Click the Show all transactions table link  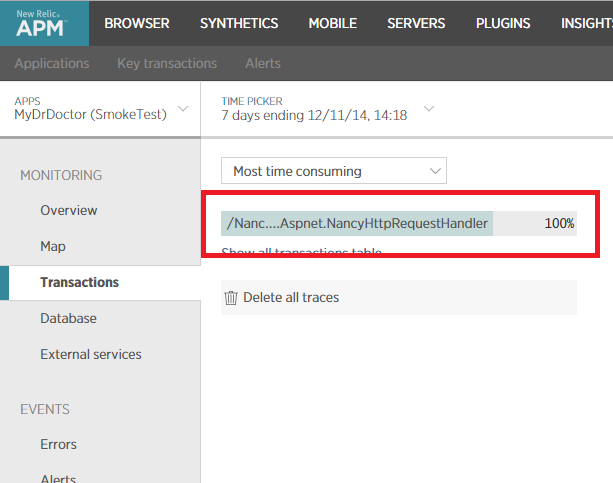click(x=301, y=251)
